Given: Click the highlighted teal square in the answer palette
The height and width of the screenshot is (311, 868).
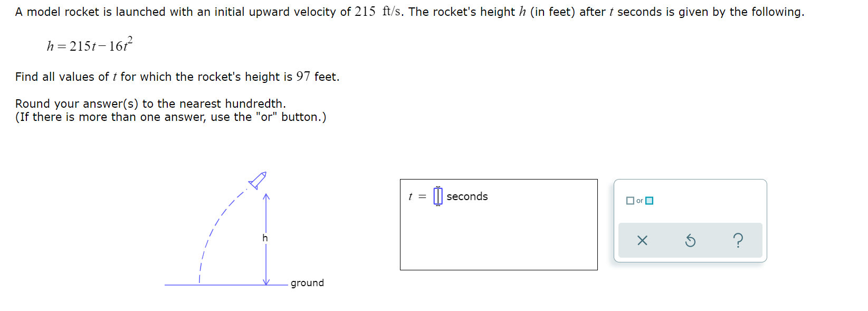Looking at the screenshot, I should point(650,201).
